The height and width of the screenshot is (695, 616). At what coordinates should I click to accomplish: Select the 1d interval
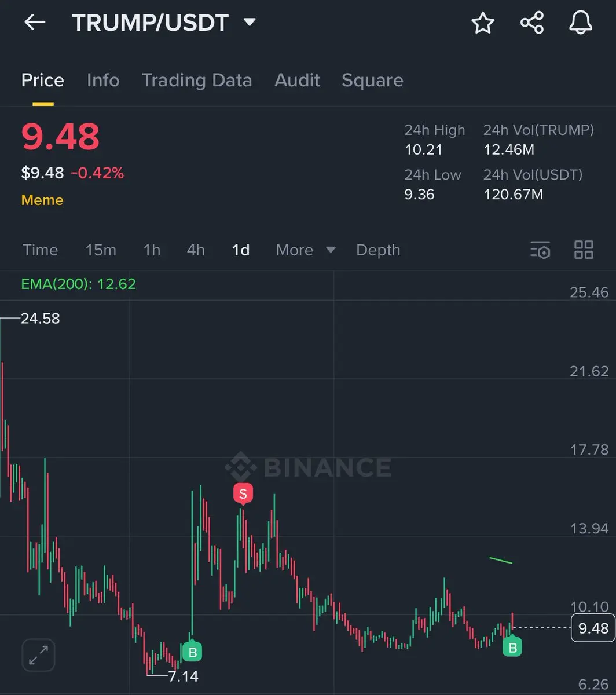click(241, 250)
